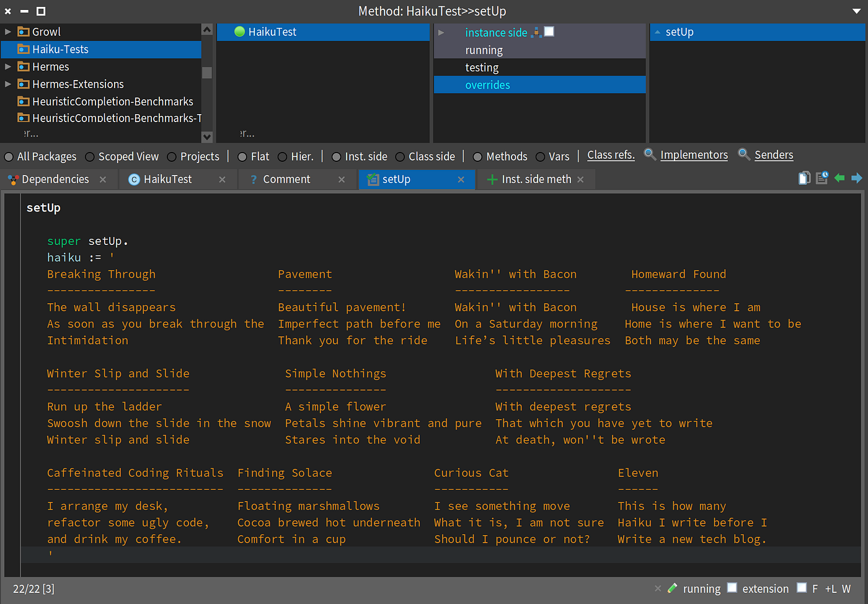Toggle the F checkbox in status bar
Viewport: 868px width, 604px height.
pos(802,587)
